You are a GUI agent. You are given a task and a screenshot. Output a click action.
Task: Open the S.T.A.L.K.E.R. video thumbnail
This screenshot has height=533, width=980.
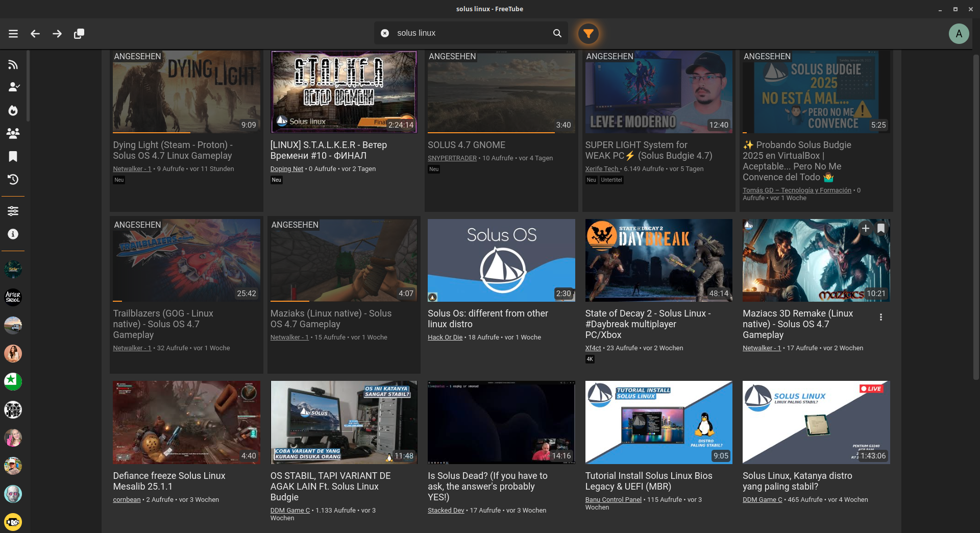coord(344,92)
